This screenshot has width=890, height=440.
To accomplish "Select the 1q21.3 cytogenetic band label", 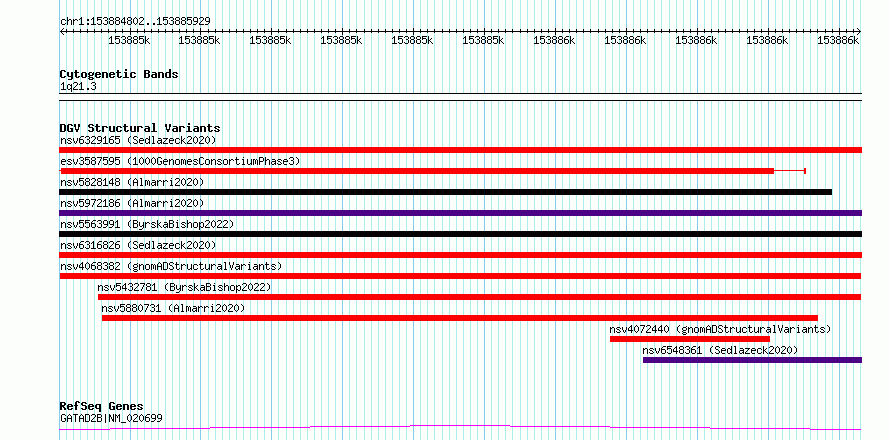I will tap(78, 86).
